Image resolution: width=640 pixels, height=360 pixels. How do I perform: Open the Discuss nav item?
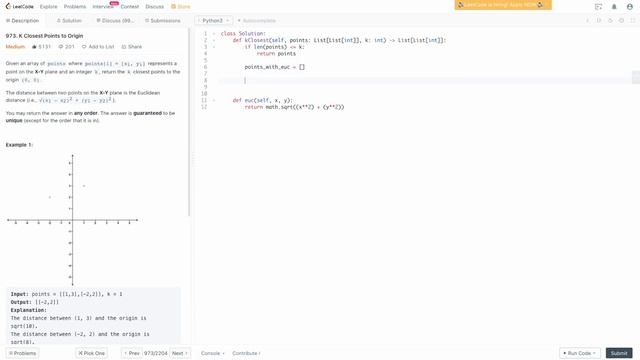(155, 7)
